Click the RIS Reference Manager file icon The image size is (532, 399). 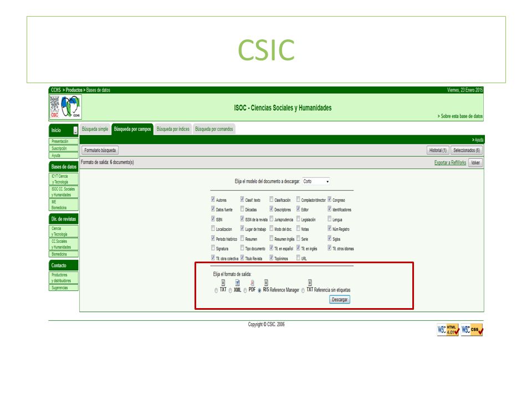[x=267, y=283]
